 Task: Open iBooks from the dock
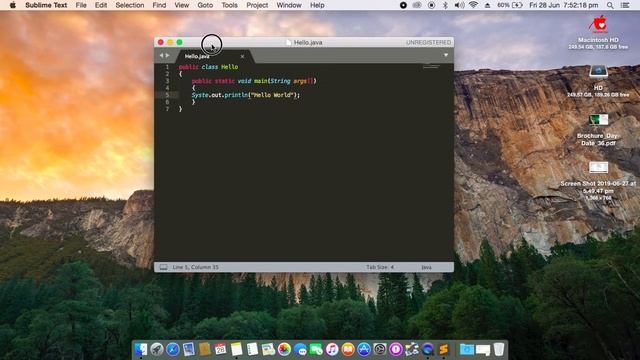tap(348, 349)
